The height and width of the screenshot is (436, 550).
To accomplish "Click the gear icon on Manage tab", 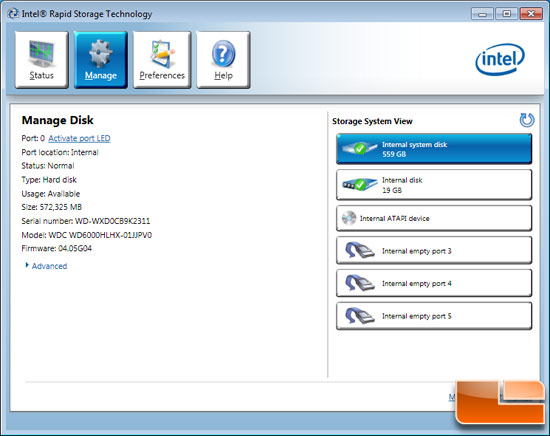I will coord(101,53).
